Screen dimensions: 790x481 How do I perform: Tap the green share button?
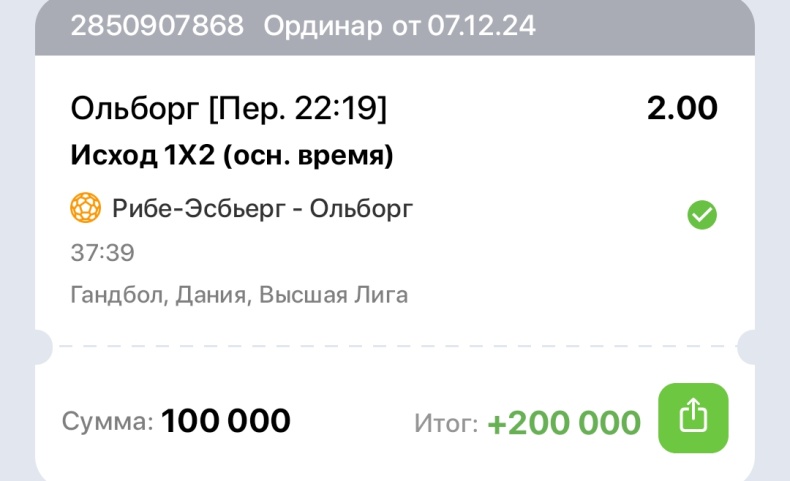693,418
